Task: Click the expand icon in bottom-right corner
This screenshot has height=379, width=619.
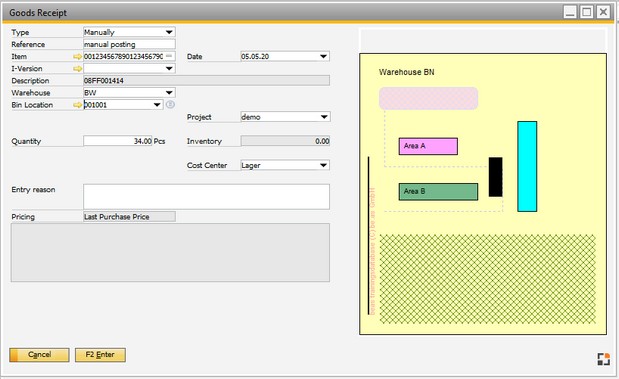Action: (x=603, y=359)
